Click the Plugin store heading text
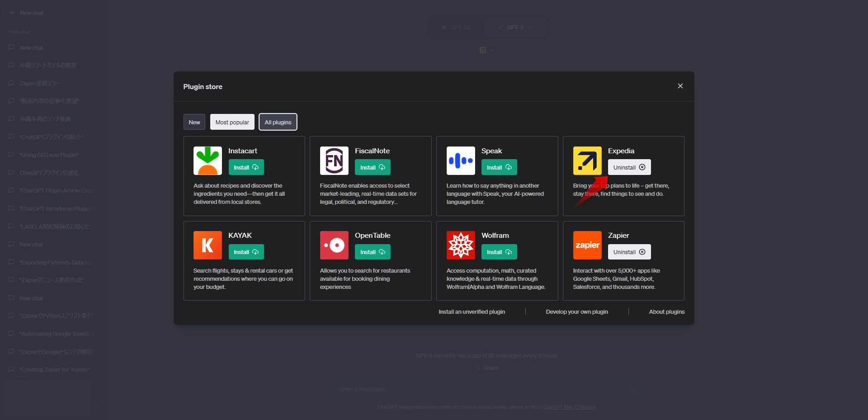The height and width of the screenshot is (420, 868). point(203,86)
